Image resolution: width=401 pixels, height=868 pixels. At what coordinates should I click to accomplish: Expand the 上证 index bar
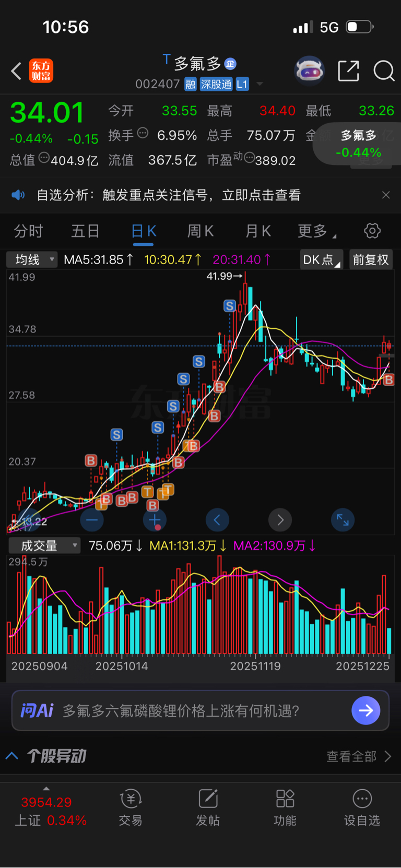[x=46, y=789]
